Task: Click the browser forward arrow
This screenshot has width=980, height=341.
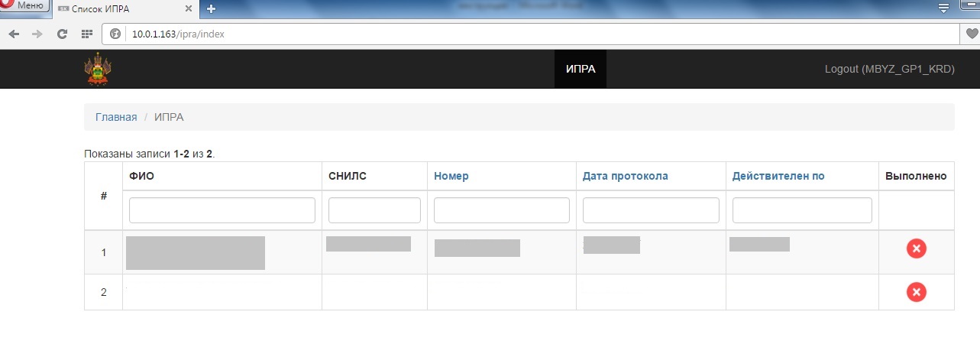Action: [x=37, y=34]
